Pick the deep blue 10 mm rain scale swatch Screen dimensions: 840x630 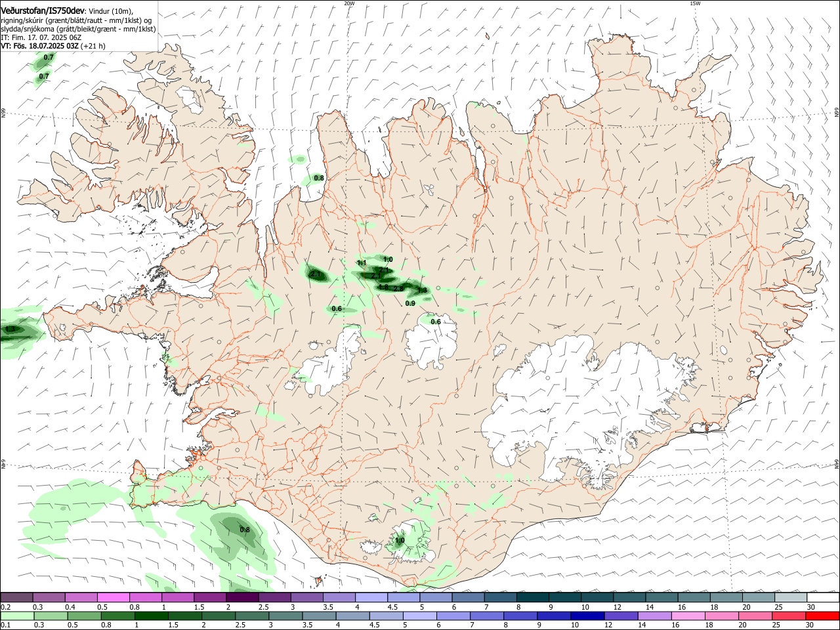pyautogui.click(x=587, y=616)
